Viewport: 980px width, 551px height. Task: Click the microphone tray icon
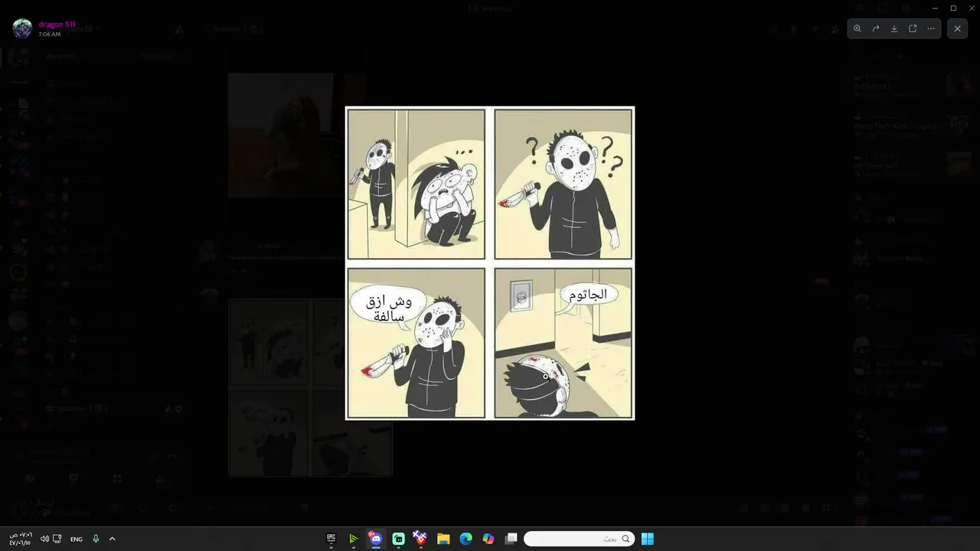tap(96, 539)
